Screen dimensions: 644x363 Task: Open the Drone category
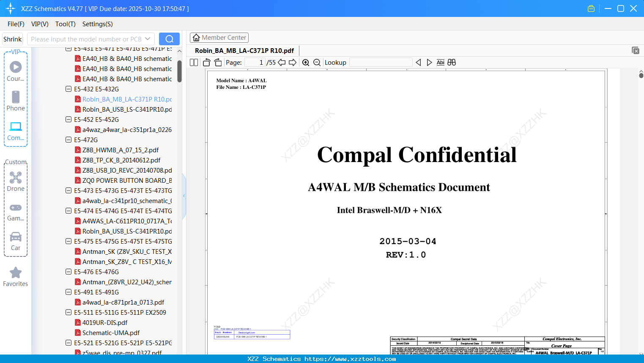pos(16,181)
